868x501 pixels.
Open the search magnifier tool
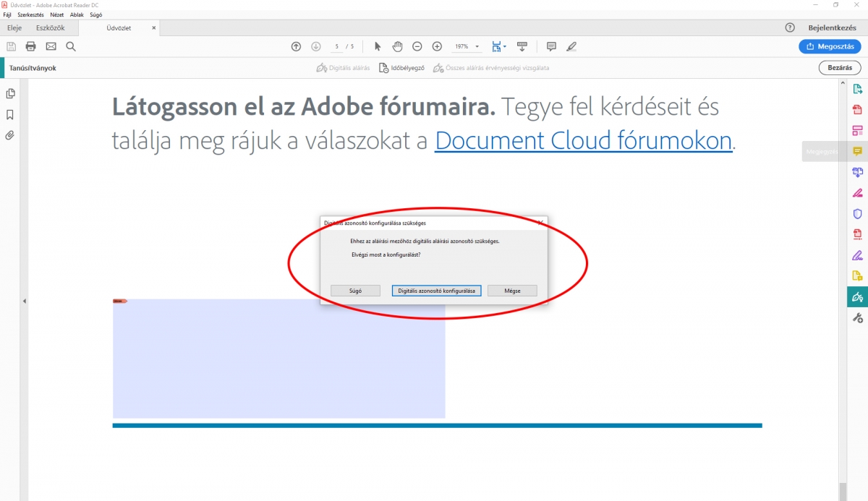pyautogui.click(x=71, y=46)
